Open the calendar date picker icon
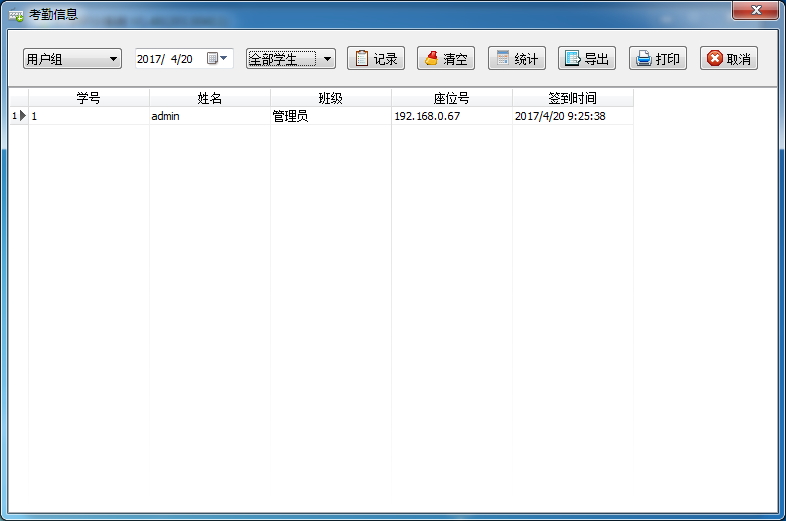The height and width of the screenshot is (521, 786). [217, 58]
